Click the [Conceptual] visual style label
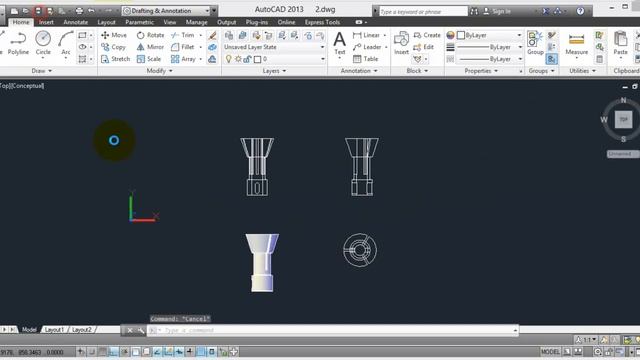The width and height of the screenshot is (640, 360). tap(27, 86)
